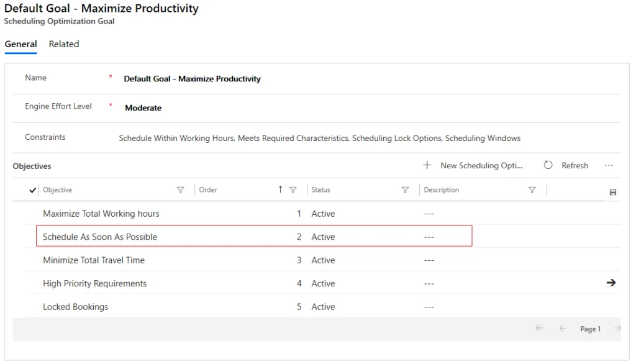Screen dimensions: 636x364
Task: Click the Refresh circular arrow icon
Action: [548, 165]
